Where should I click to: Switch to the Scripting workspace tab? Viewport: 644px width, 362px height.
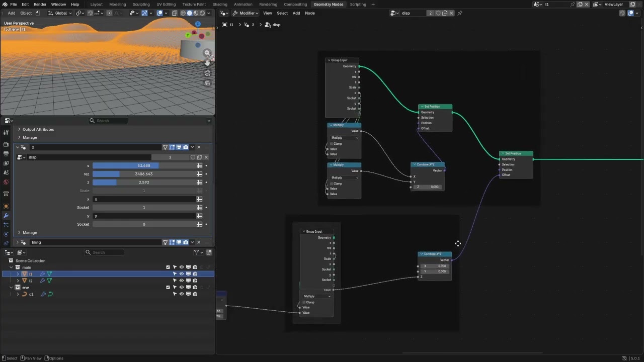coord(358,4)
